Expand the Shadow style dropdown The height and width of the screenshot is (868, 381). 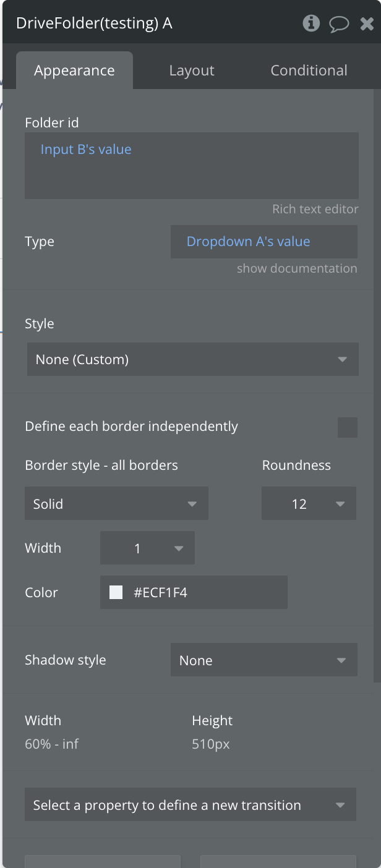pyautogui.click(x=263, y=660)
